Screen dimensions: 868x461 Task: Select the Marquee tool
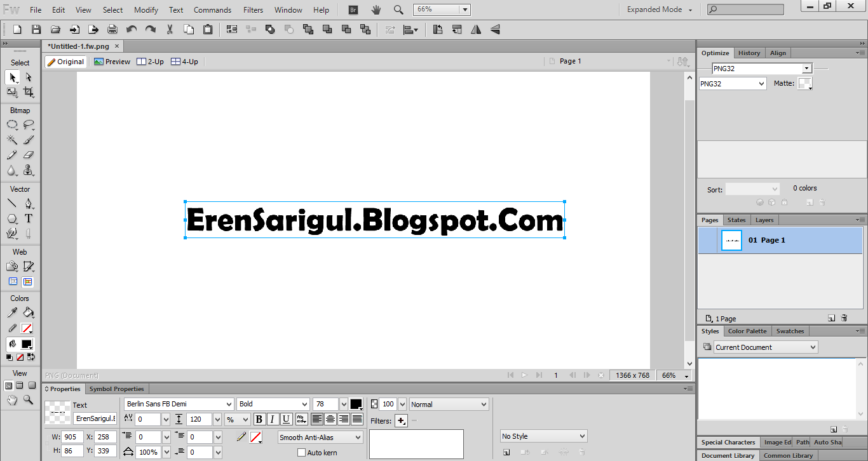click(x=12, y=125)
